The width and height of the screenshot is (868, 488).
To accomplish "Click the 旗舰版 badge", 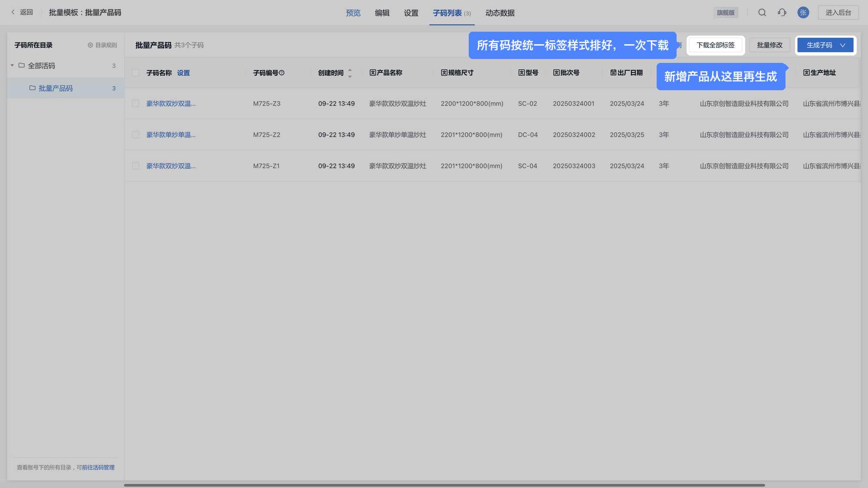I will coord(726,13).
